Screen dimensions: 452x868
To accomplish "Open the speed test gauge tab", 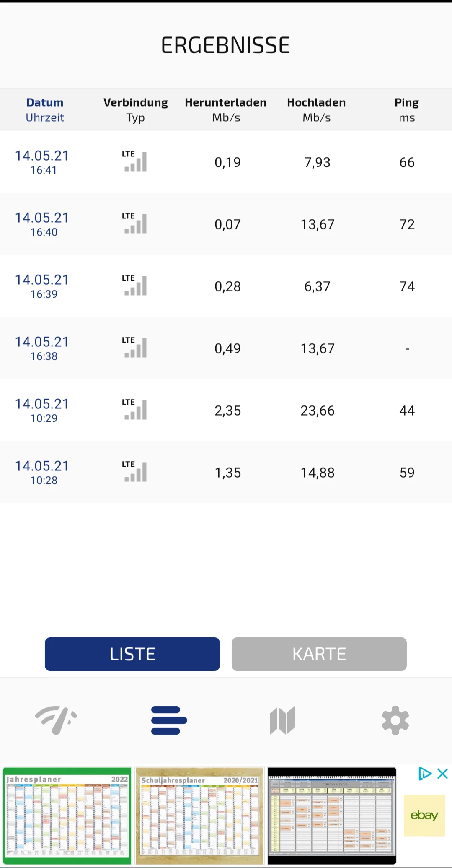I will pos(56,720).
